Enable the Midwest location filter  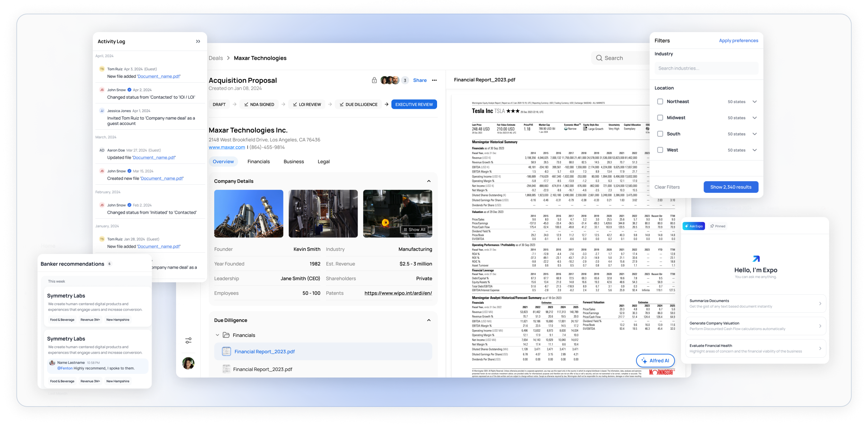click(x=660, y=117)
